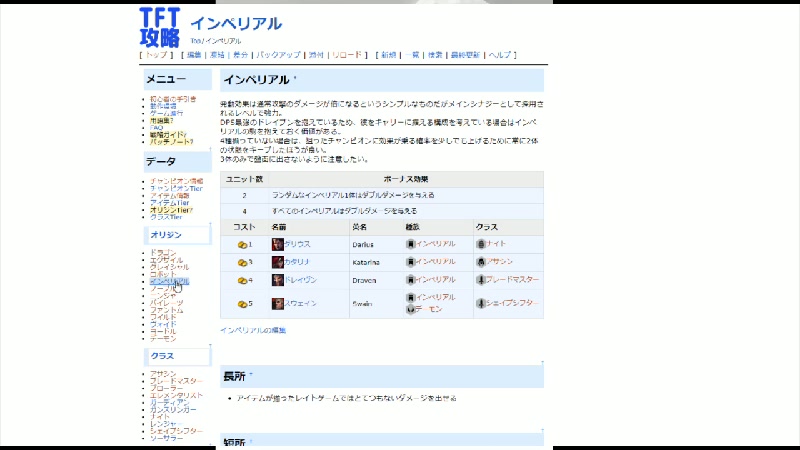The height and width of the screenshot is (450, 800).
Task: Open 初心者の手引き in the sidebar menu
Action: pyautogui.click(x=173, y=99)
